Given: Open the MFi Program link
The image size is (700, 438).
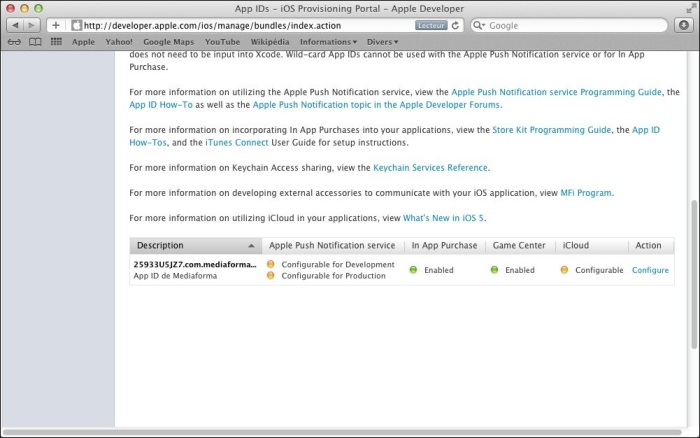Looking at the screenshot, I should [x=586, y=193].
